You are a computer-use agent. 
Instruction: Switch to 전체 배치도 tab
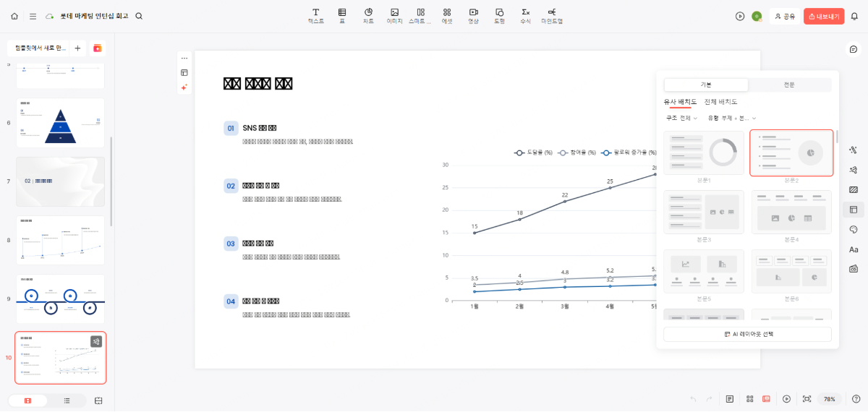pos(720,102)
